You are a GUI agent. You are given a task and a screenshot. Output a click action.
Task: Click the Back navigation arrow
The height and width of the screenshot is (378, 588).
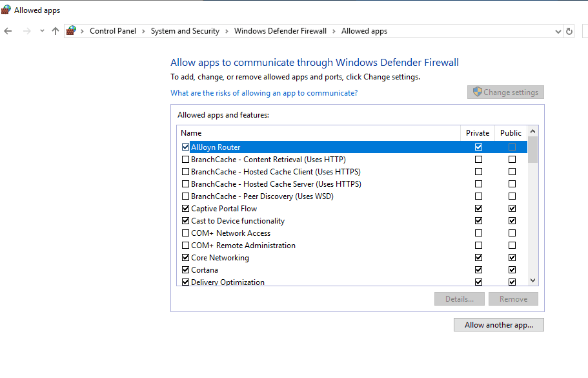coord(8,31)
